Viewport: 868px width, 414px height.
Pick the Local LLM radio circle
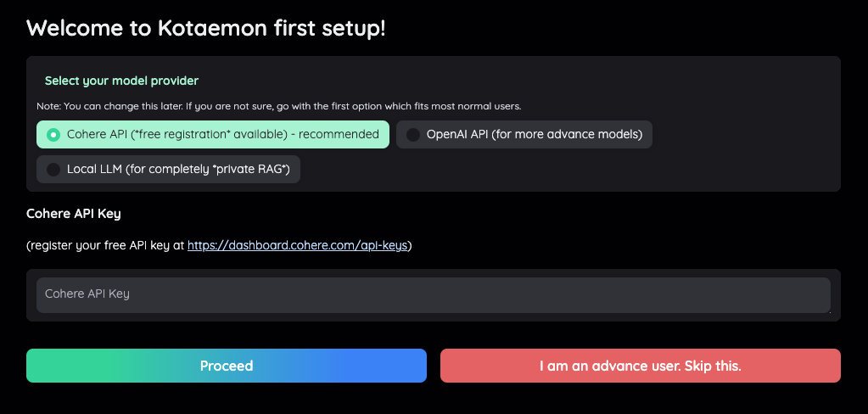tap(53, 170)
